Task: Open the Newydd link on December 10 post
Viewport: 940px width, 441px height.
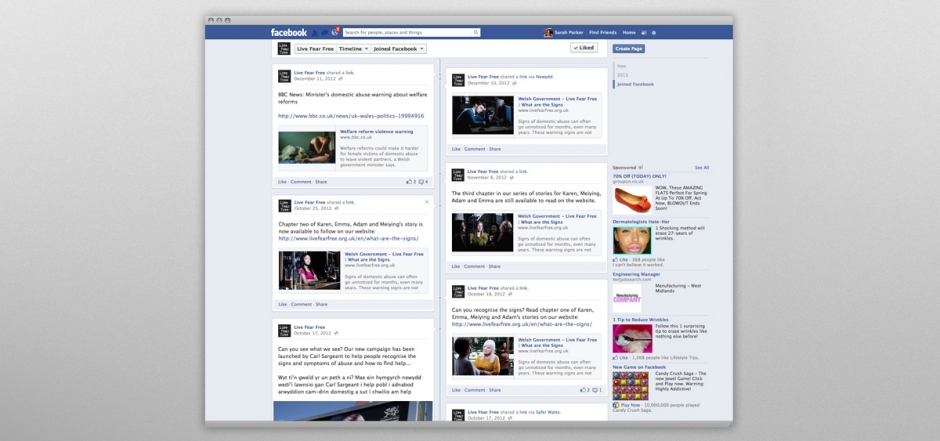Action: point(545,77)
